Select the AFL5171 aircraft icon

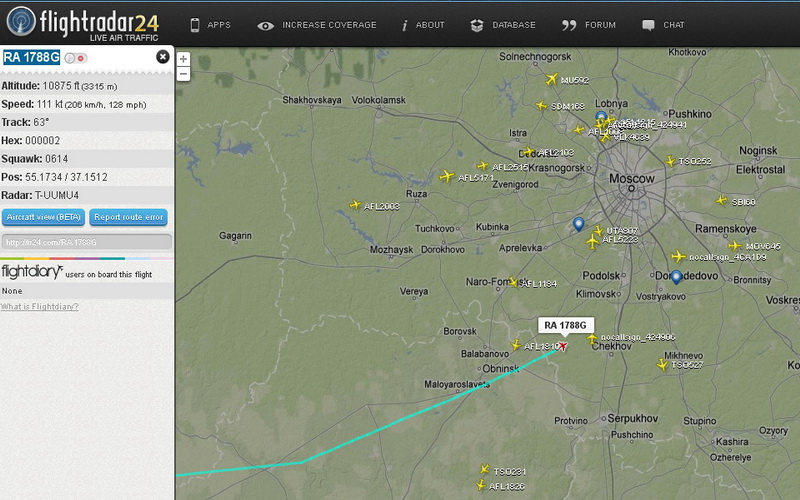(447, 177)
